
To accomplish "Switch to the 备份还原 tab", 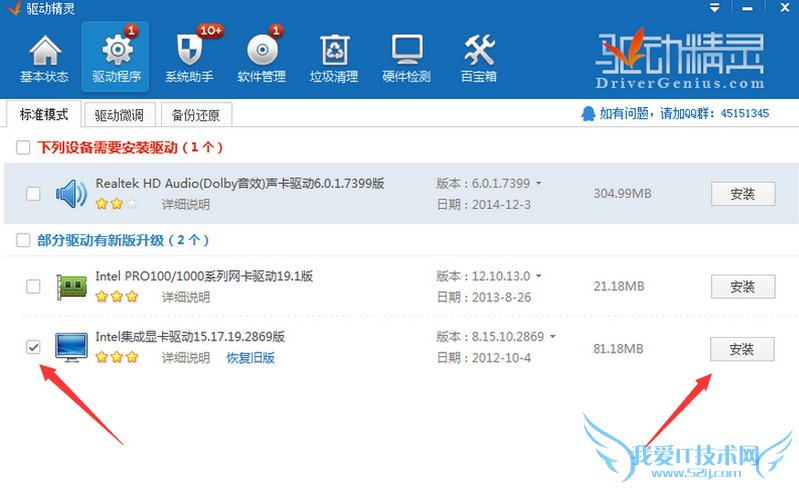I will pyautogui.click(x=196, y=115).
